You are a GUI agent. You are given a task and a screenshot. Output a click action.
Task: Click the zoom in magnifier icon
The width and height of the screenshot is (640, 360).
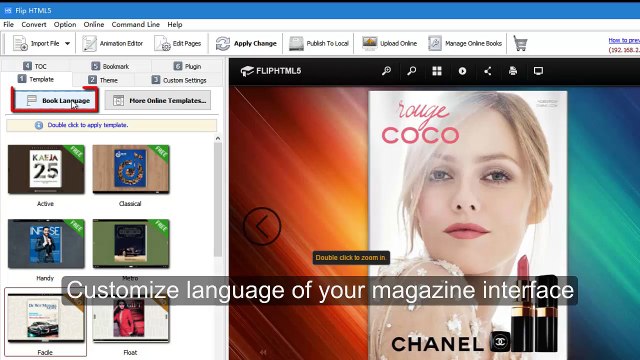386,71
